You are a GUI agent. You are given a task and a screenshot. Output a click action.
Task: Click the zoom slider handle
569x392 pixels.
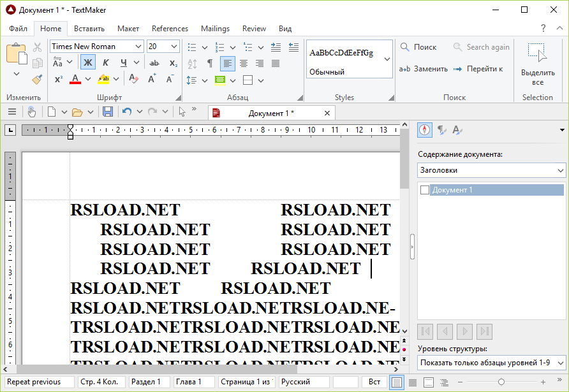pyautogui.click(x=501, y=382)
